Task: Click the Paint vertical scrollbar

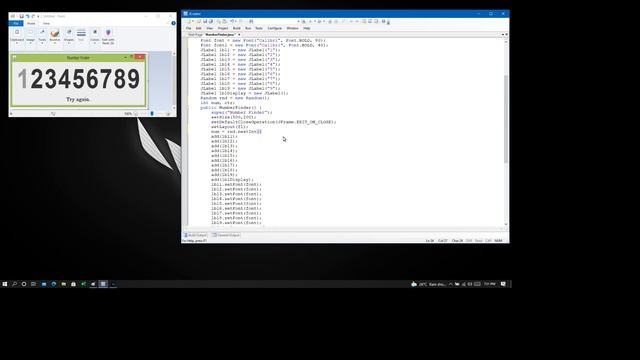Action: coord(174,80)
